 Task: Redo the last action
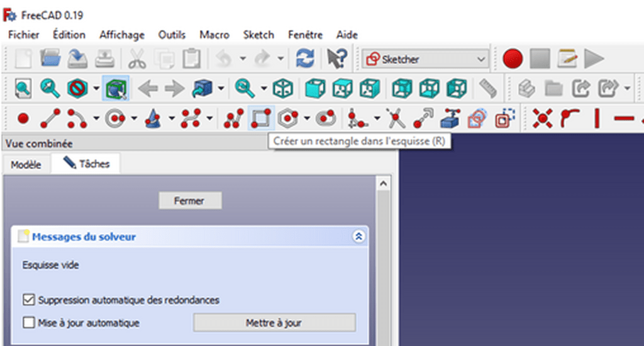click(262, 59)
